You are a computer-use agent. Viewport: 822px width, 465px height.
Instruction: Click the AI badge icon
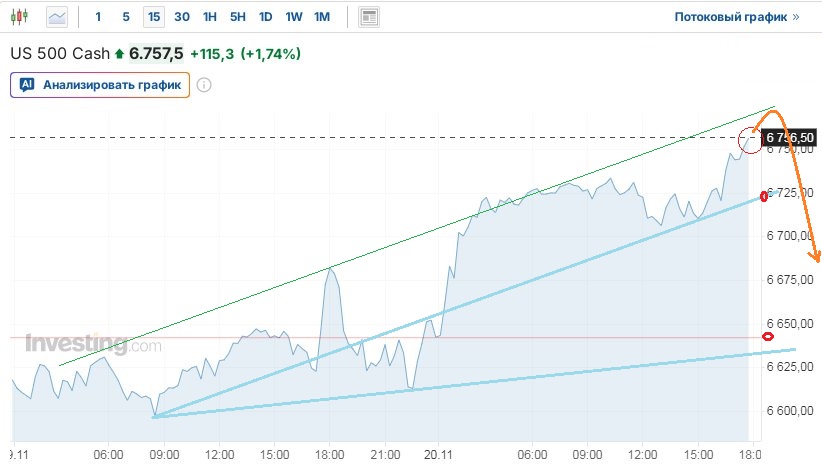pos(27,85)
